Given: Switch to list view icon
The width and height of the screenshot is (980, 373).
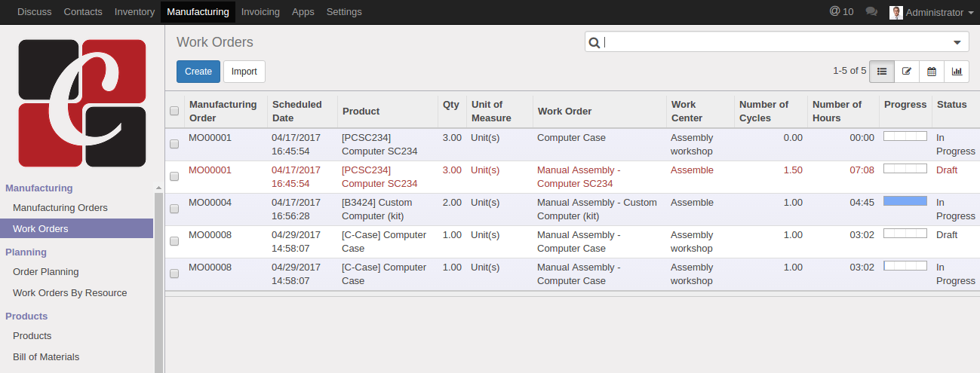Looking at the screenshot, I should coord(881,72).
